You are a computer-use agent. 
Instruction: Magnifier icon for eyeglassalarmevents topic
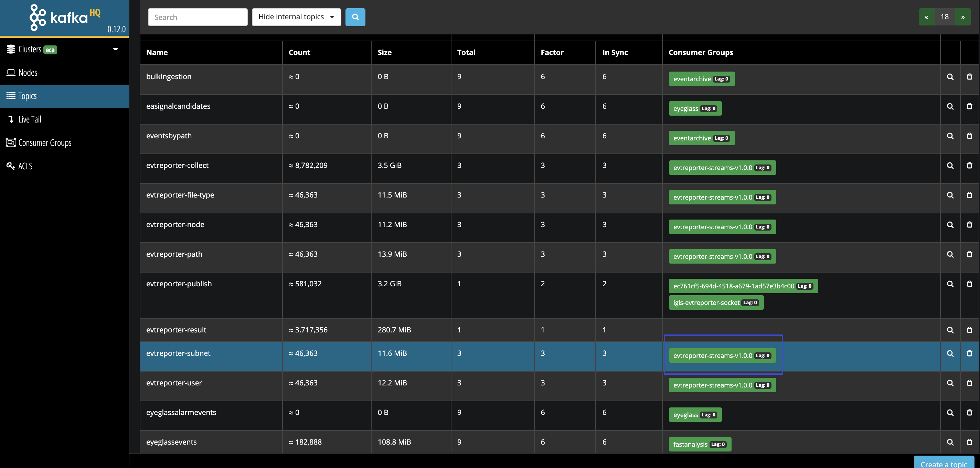[x=950, y=413]
